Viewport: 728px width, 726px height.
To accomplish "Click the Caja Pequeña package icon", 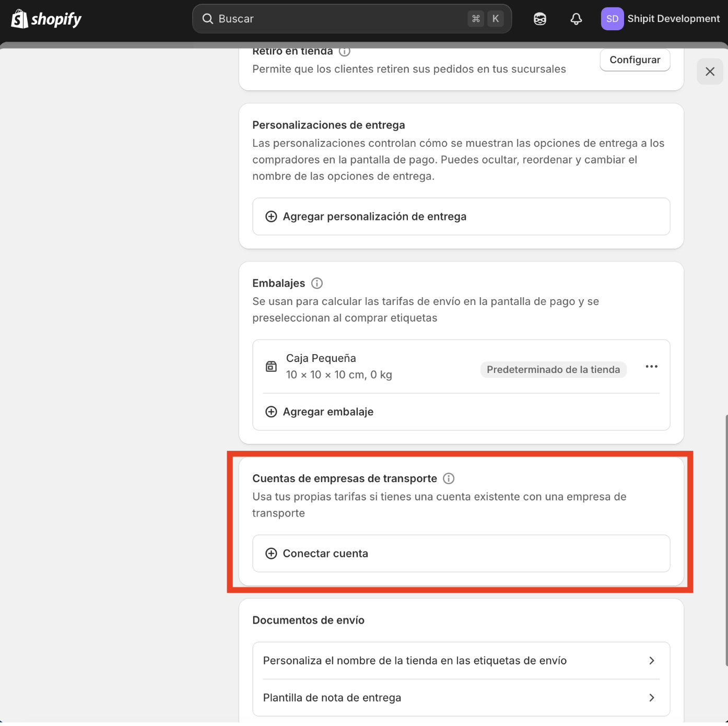I will click(271, 366).
